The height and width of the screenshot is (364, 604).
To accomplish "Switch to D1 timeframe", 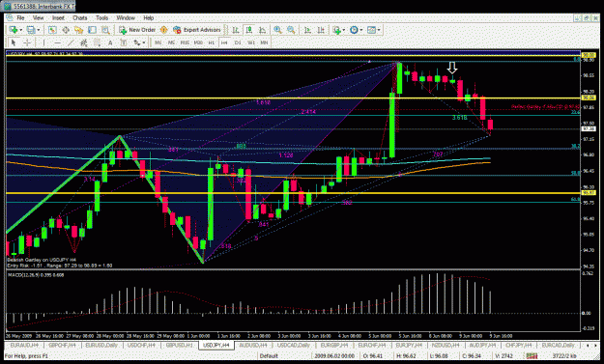I will point(238,42).
